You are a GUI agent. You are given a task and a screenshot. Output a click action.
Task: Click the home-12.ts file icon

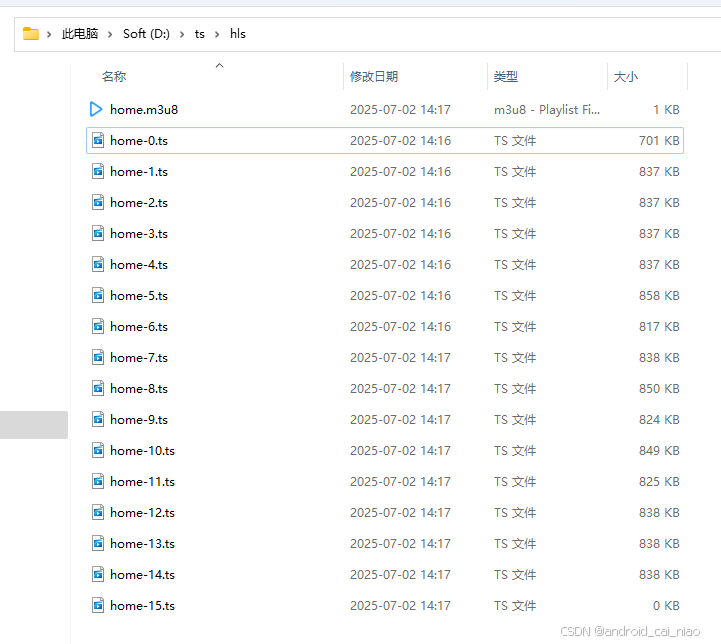point(98,513)
